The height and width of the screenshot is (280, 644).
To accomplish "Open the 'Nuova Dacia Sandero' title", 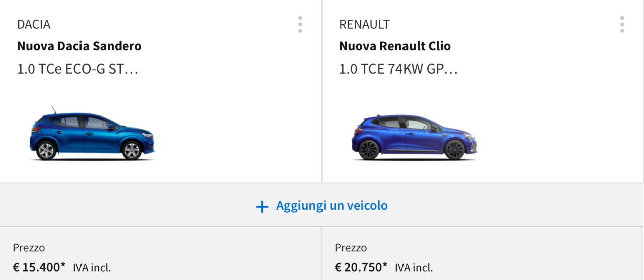I will [x=79, y=46].
